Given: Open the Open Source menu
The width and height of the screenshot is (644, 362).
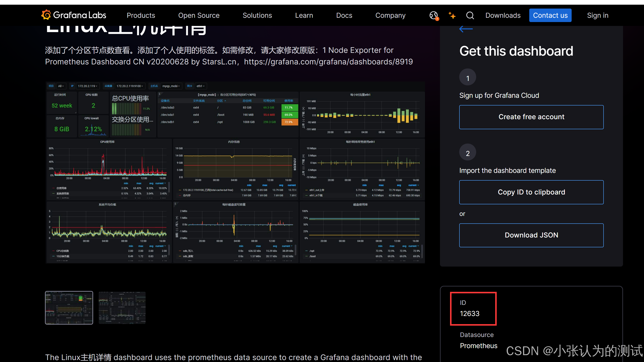Looking at the screenshot, I should (x=199, y=15).
